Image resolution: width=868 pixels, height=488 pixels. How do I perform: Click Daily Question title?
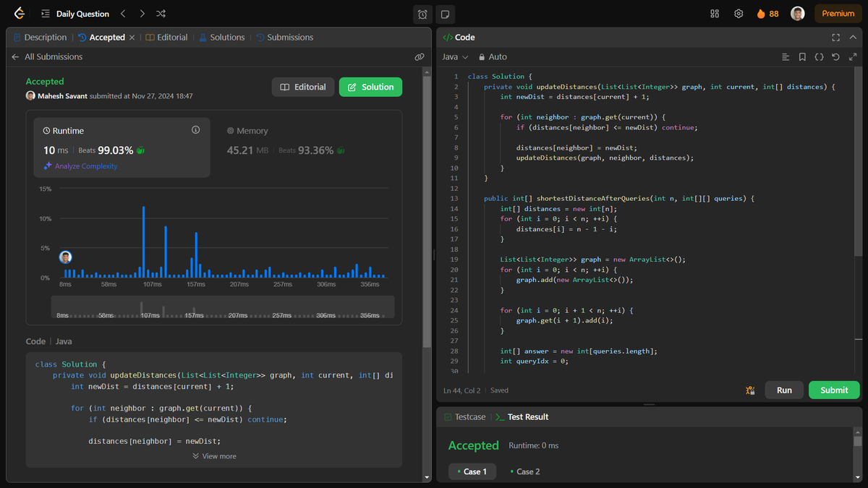(82, 14)
